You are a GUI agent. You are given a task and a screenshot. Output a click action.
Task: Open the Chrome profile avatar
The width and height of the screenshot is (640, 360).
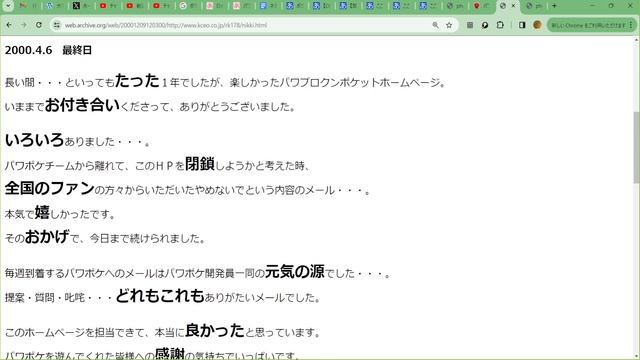point(537,25)
